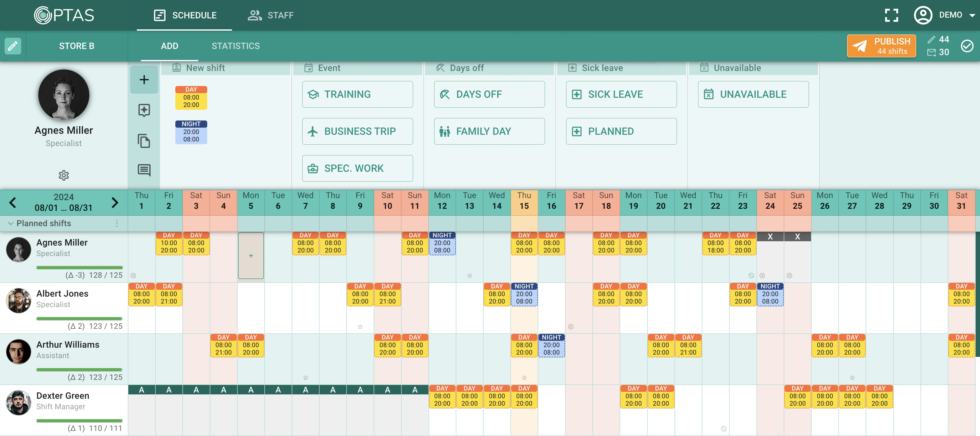Go to next month with right arrow
This screenshot has height=436, width=980.
(115, 202)
